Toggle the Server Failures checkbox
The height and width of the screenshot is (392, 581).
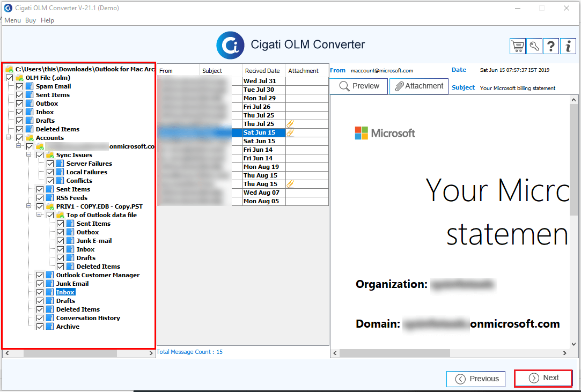coord(50,164)
